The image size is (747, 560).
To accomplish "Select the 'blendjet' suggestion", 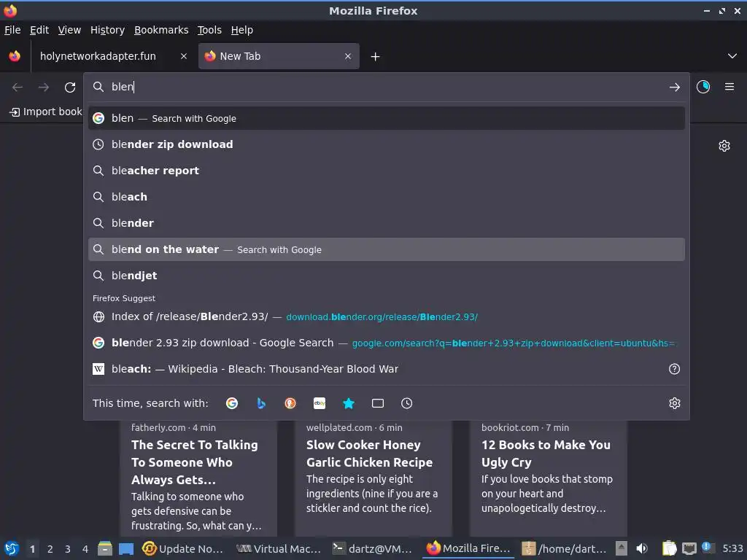I will [x=387, y=276].
